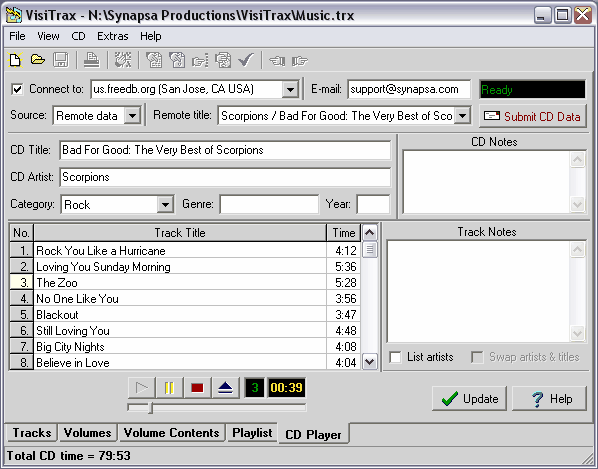The image size is (598, 469).
Task: Click the playback position slider thumb
Action: click(x=151, y=408)
